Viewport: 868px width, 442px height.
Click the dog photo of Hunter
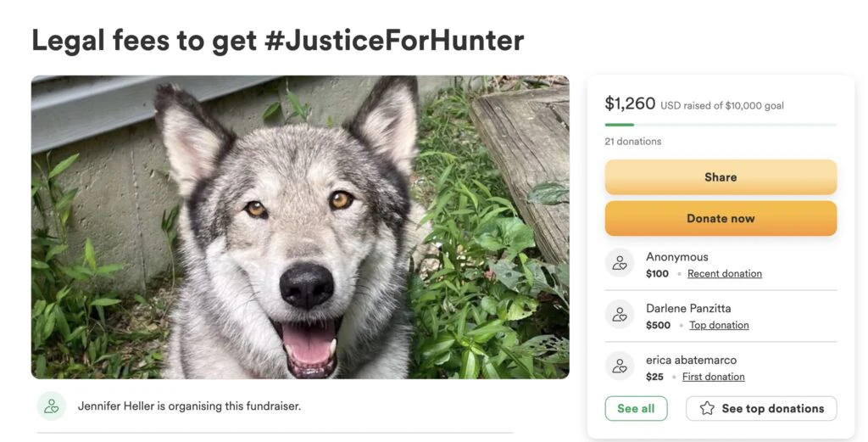point(300,227)
